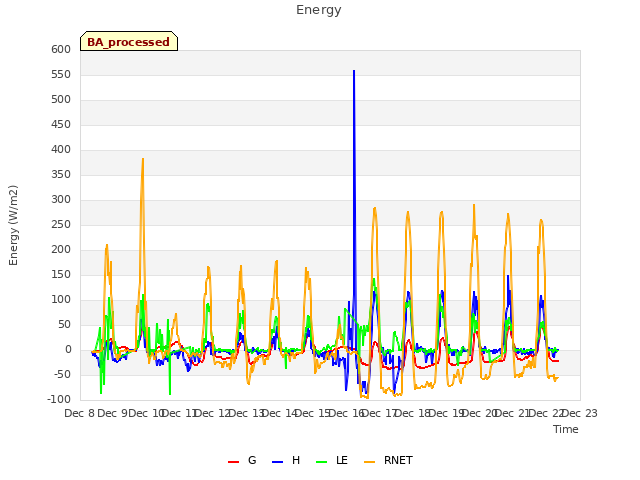This screenshot has width=640, height=480.
Task: Click the 450 y-axis tick value
Action: tap(61, 124)
